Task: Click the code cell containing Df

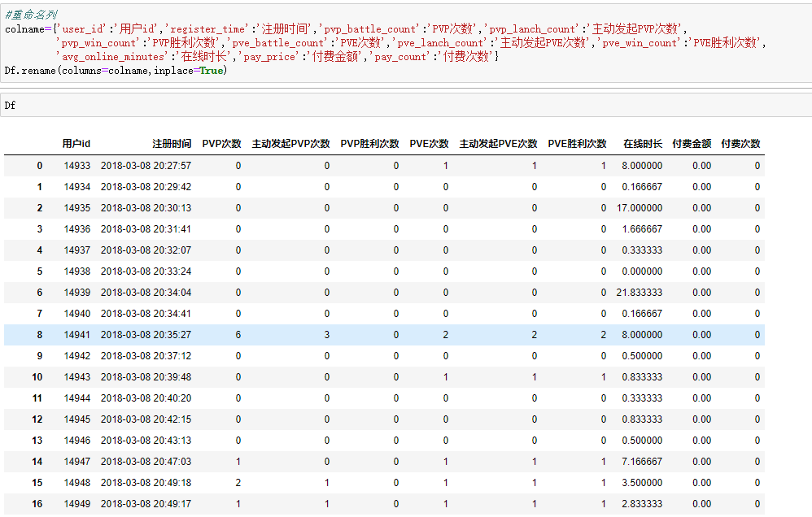Action: (x=406, y=105)
